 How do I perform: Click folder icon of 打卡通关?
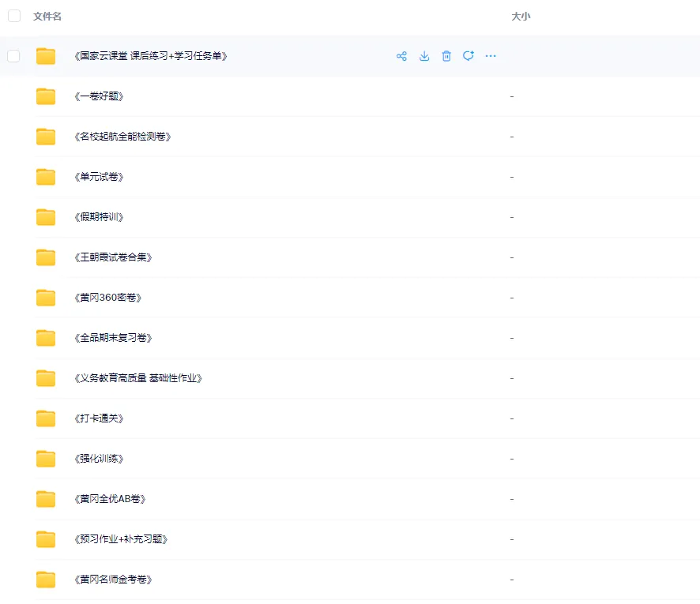coord(46,418)
